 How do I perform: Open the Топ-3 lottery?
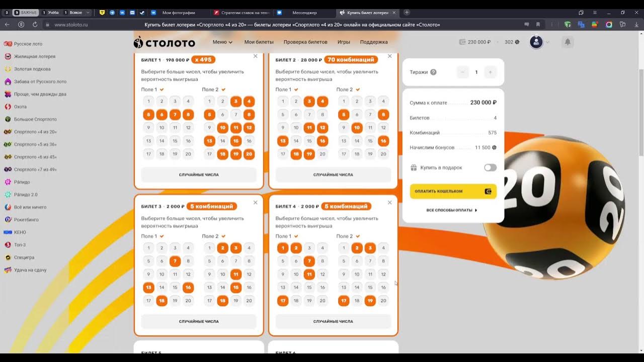[15, 245]
